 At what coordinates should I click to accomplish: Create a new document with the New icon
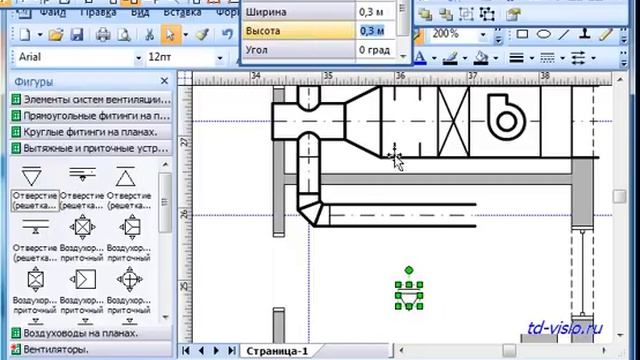tap(25, 35)
